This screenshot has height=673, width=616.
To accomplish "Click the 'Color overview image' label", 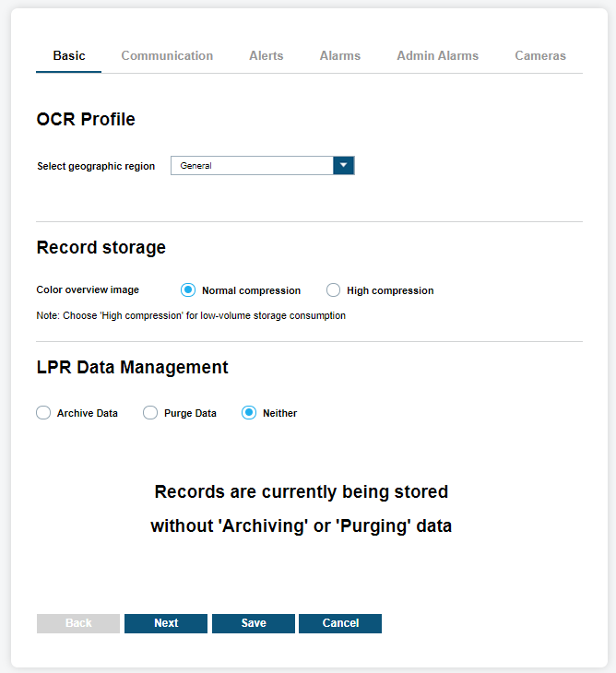I will pos(88,289).
